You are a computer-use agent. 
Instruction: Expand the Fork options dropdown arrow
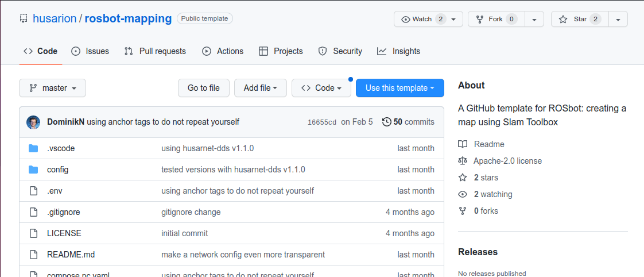click(534, 19)
